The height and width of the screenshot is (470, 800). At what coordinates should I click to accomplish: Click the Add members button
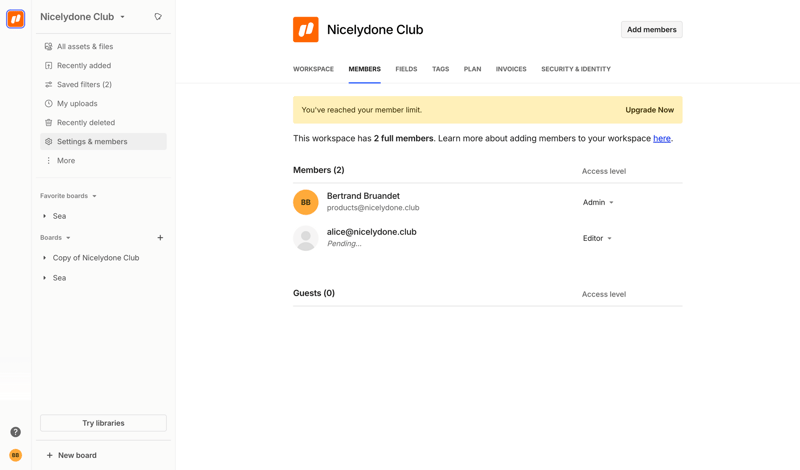pyautogui.click(x=651, y=30)
